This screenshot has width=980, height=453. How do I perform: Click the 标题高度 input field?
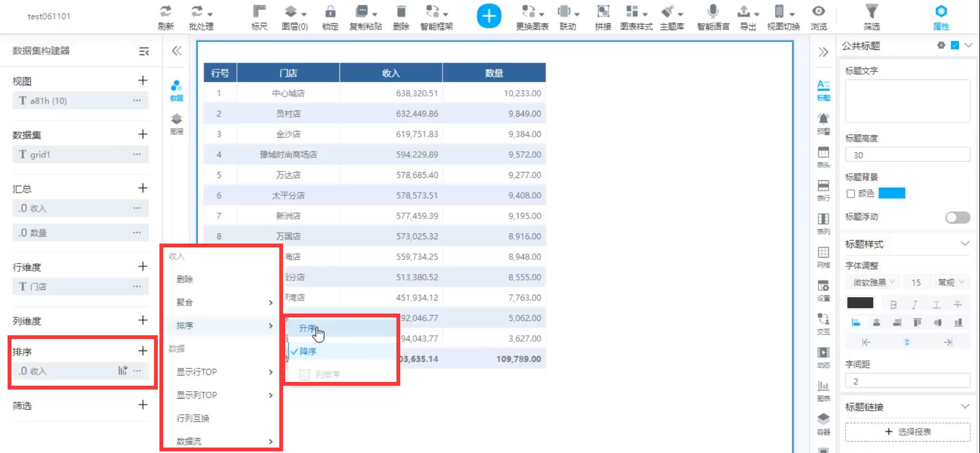click(908, 155)
